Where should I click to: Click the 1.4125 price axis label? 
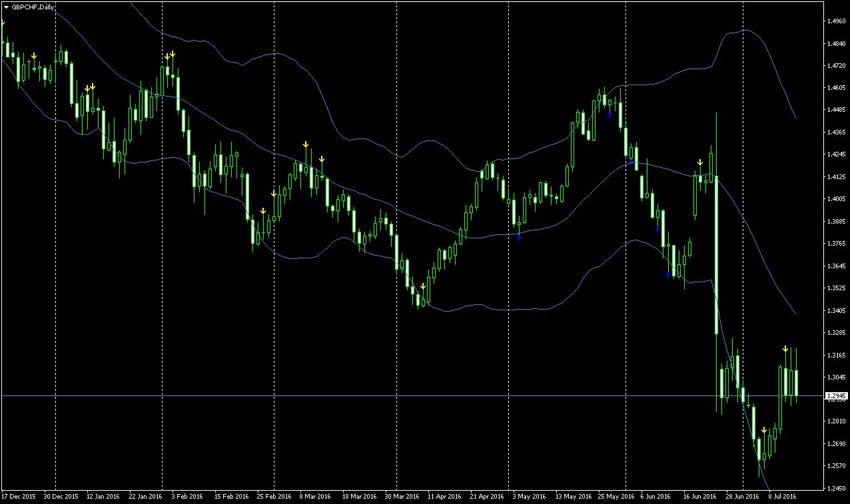pos(837,177)
